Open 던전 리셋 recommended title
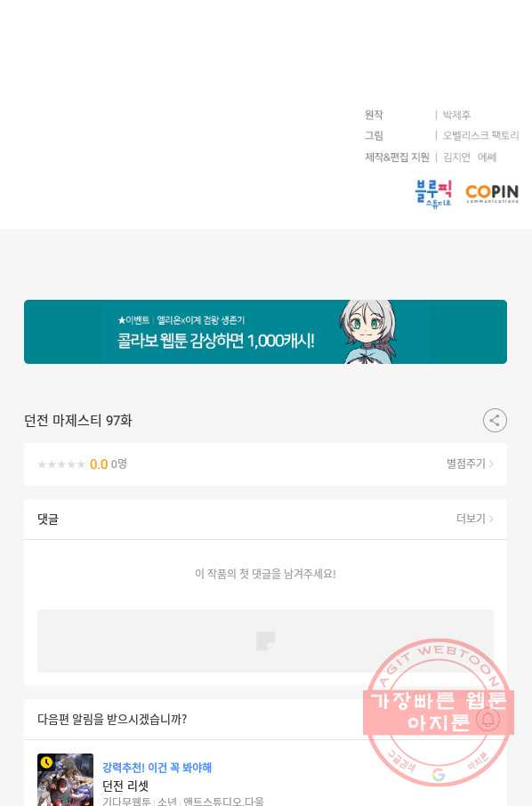The image size is (532, 806). tap(125, 786)
